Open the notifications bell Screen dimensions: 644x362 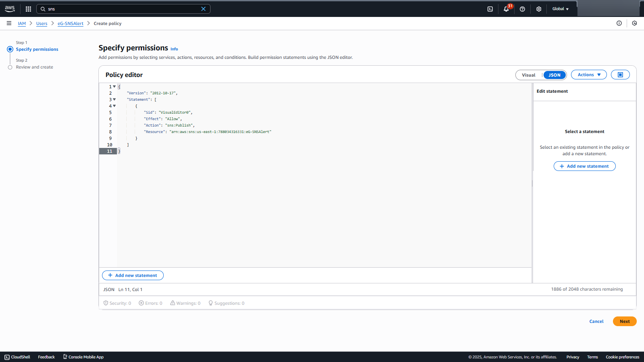click(x=506, y=9)
